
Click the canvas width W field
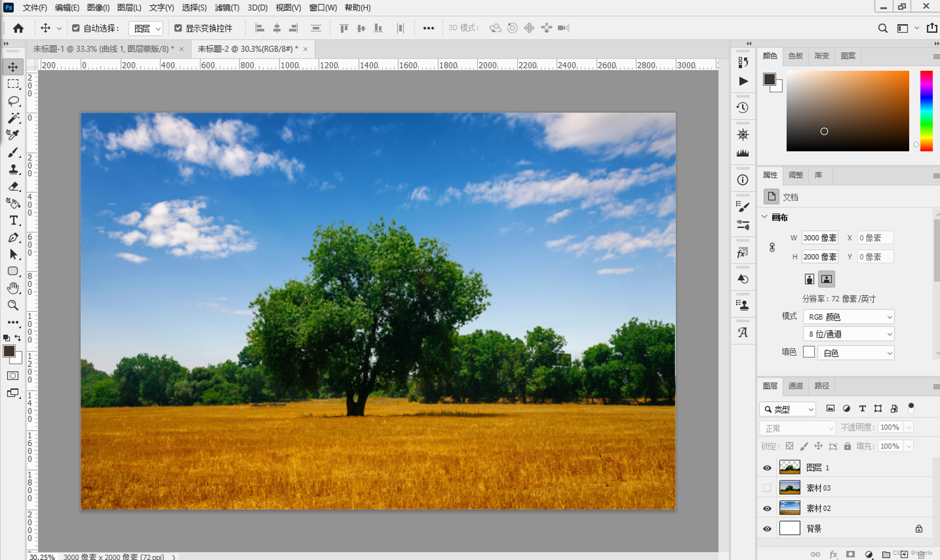[x=820, y=238]
